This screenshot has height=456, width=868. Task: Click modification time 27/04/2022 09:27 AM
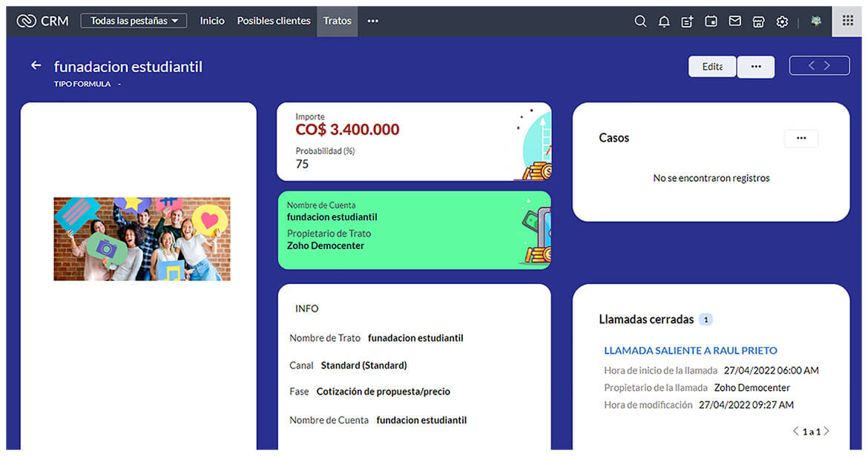point(746,405)
